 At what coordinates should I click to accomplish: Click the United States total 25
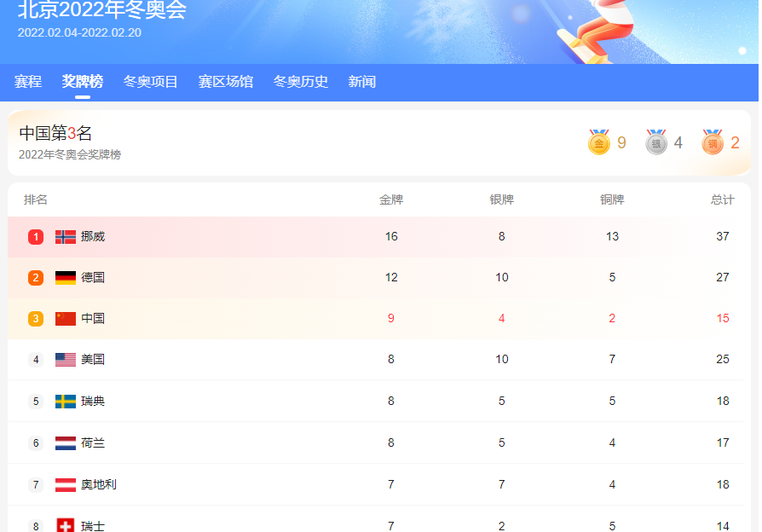(723, 359)
